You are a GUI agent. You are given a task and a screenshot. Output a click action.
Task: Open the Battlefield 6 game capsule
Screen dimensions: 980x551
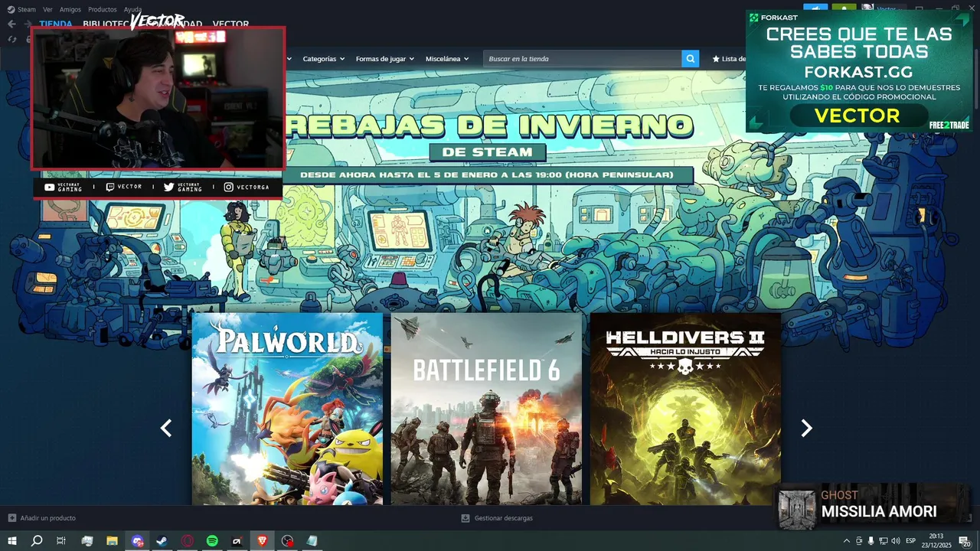(486, 409)
